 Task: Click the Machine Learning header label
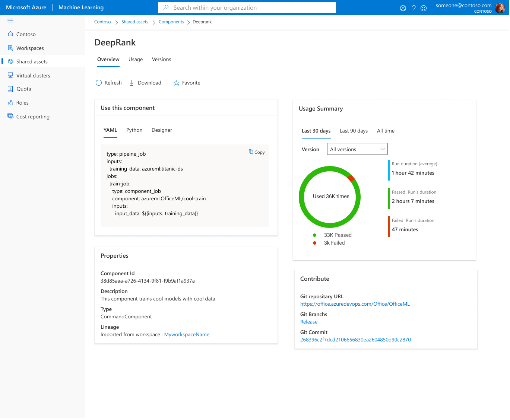81,7
